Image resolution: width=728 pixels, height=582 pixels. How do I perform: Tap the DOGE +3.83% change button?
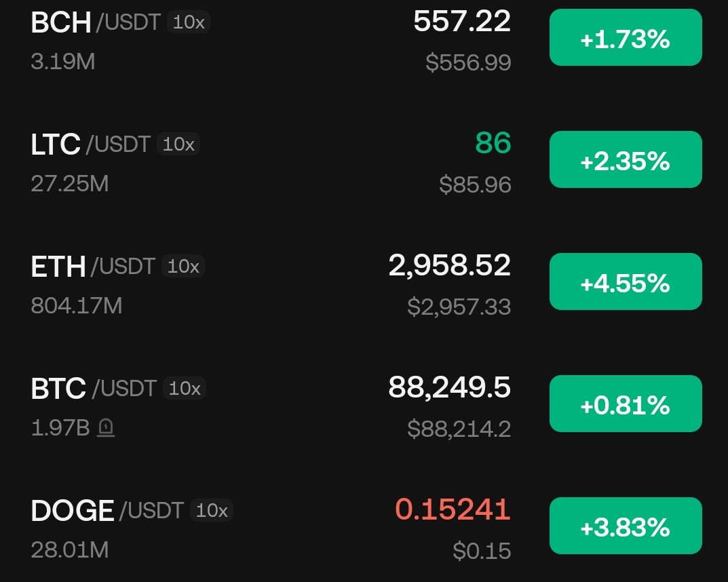625,526
